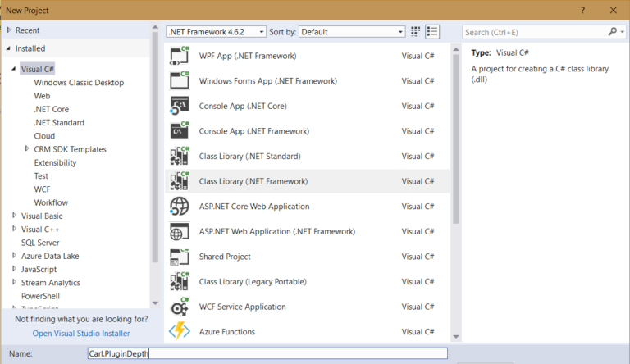Click the Class Library (.NET Framework) icon

click(x=180, y=181)
